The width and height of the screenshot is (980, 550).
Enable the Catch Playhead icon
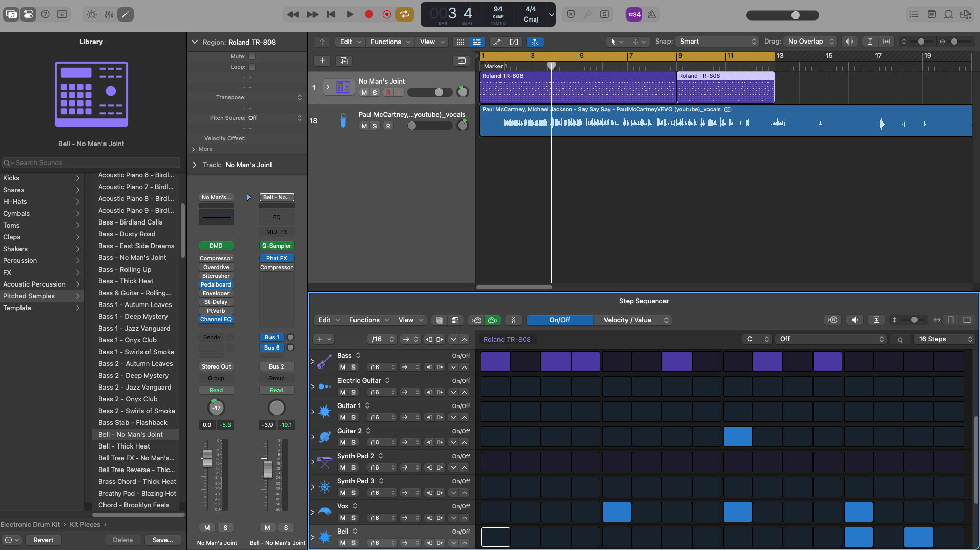[x=534, y=42]
